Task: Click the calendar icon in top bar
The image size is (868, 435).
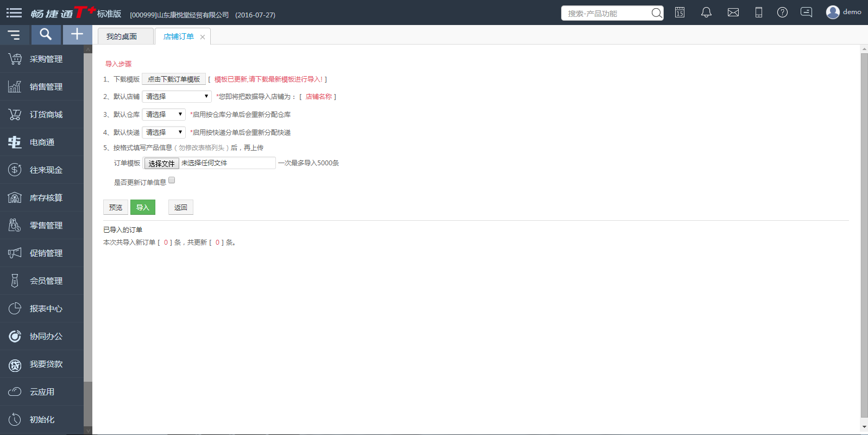Action: 680,13
